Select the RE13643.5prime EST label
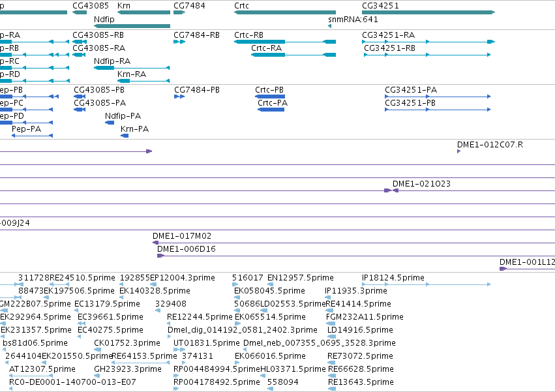This screenshot has width=555, height=392. tap(361, 382)
